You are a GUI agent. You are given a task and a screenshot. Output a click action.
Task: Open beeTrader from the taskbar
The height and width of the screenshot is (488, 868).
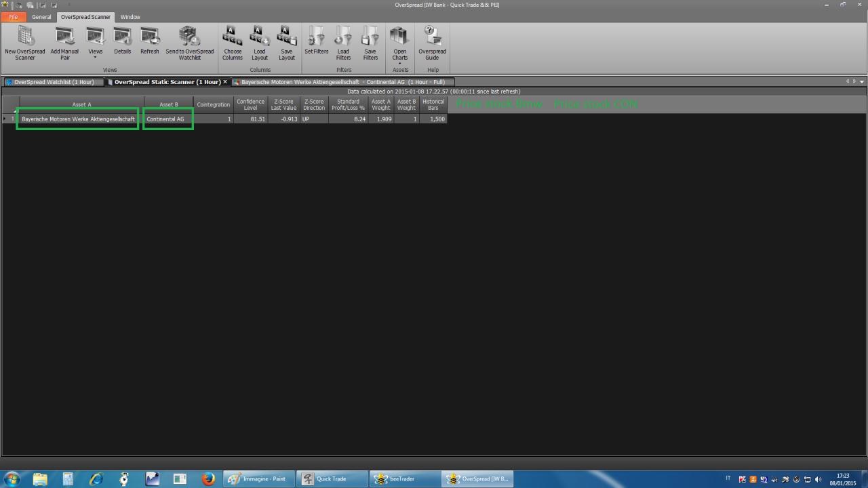click(404, 479)
